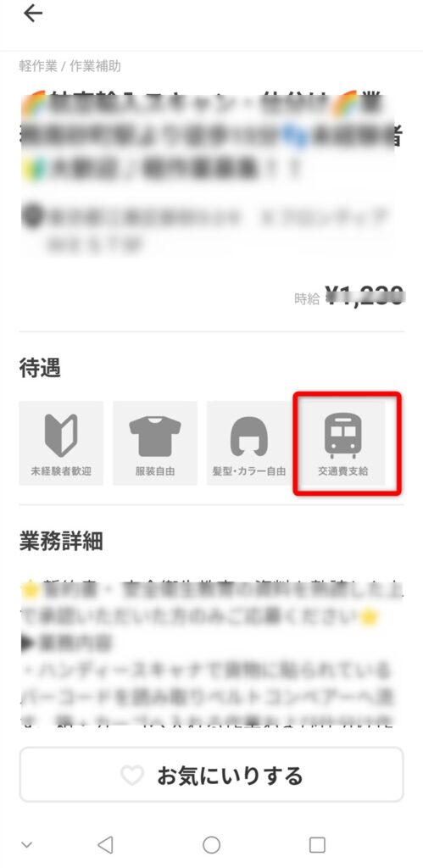Tap the 髪型・カラー自由 label
This screenshot has height=868, width=423.
pos(248,472)
